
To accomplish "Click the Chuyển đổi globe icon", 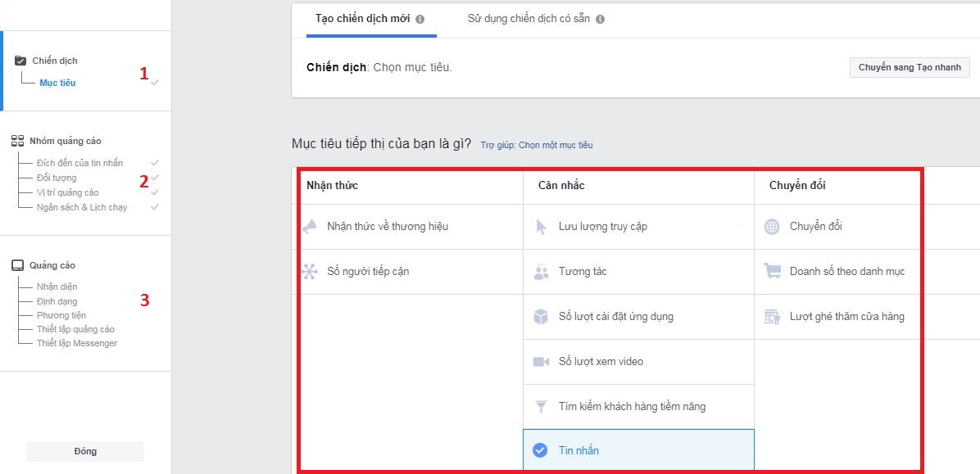I will tap(771, 226).
